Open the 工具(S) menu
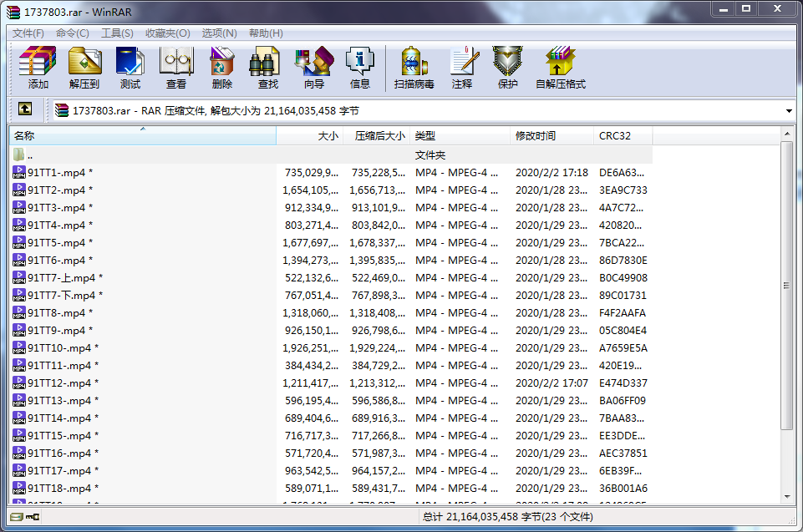The width and height of the screenshot is (803, 532). (117, 33)
